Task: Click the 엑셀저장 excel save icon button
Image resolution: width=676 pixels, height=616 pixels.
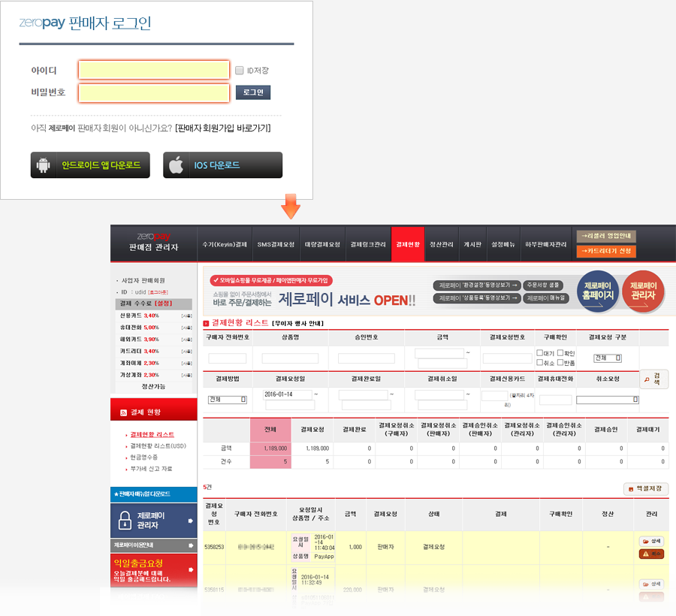Action: point(646,488)
